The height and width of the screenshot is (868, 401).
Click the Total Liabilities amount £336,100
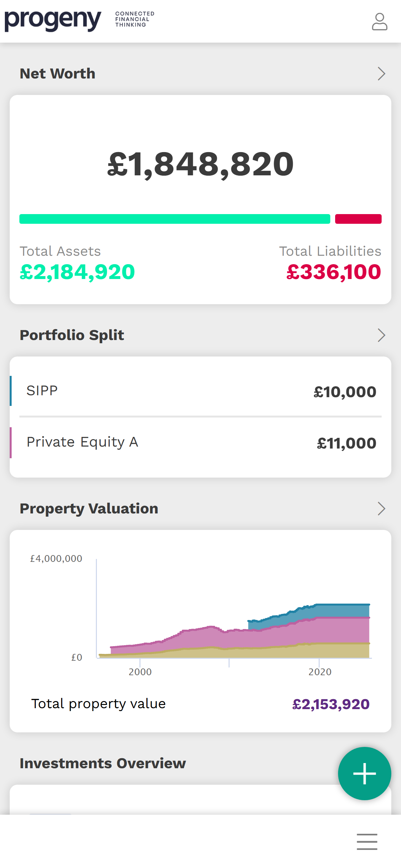[334, 272]
